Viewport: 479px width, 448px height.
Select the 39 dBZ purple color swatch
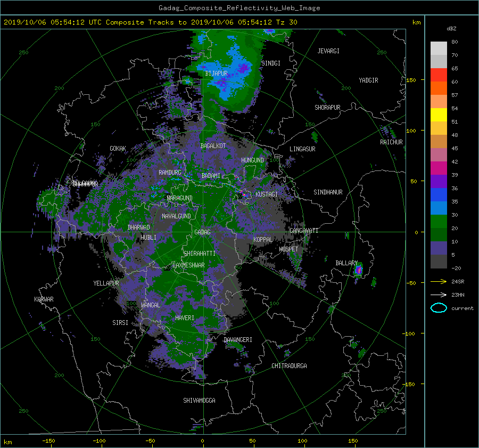pos(439,181)
